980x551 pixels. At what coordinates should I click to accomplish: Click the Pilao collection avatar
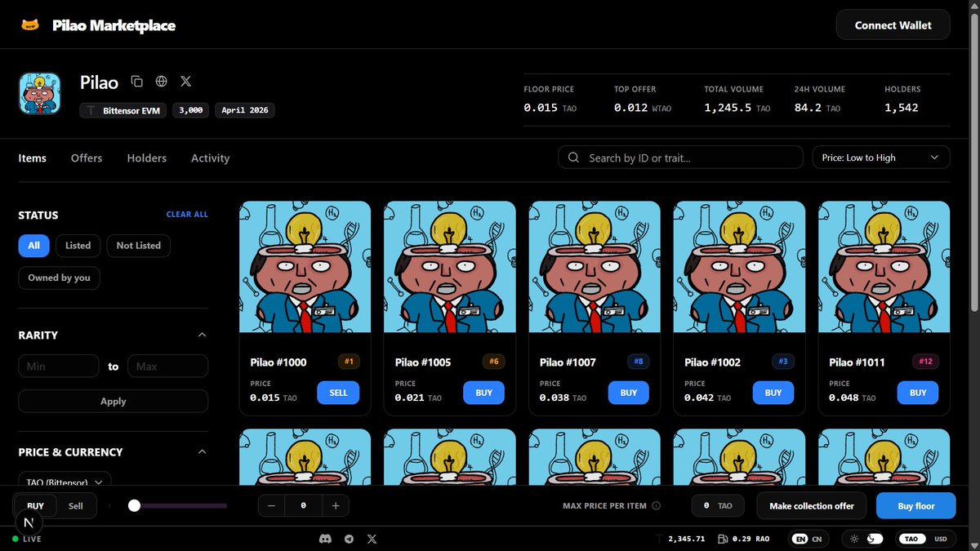(40, 94)
